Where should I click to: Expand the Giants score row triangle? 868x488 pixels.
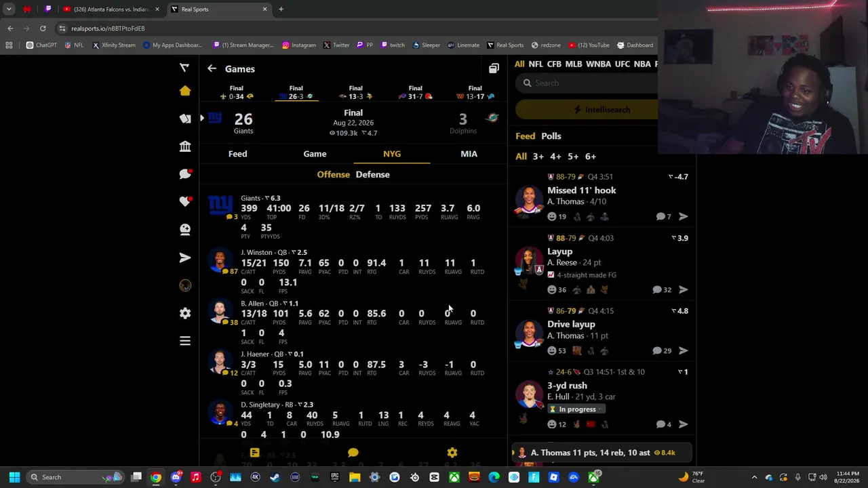[x=201, y=118]
